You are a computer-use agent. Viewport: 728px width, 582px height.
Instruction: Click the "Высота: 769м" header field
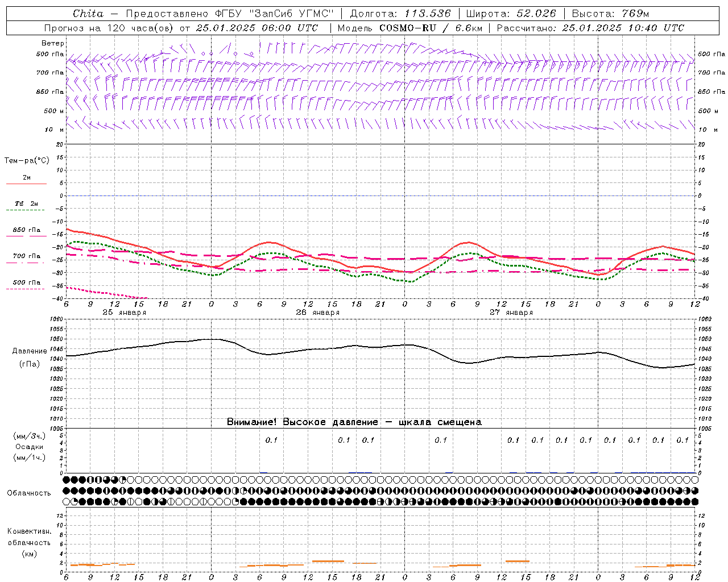point(610,14)
